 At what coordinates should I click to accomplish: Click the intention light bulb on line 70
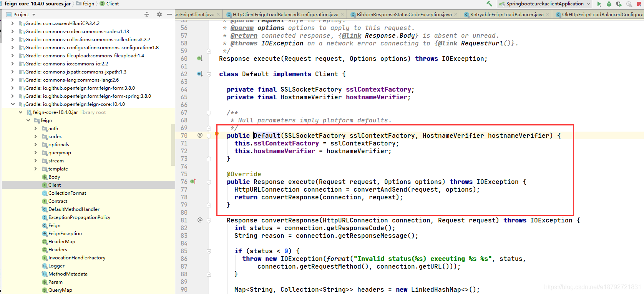[217, 134]
